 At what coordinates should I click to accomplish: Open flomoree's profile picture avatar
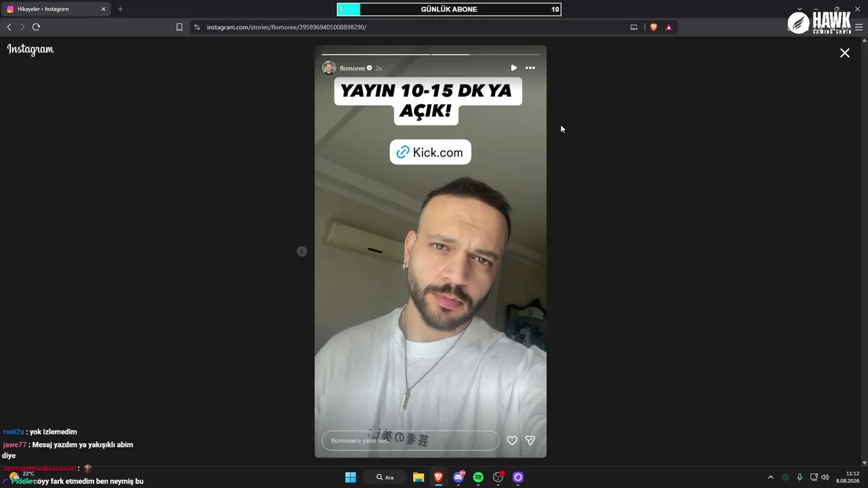(x=329, y=68)
